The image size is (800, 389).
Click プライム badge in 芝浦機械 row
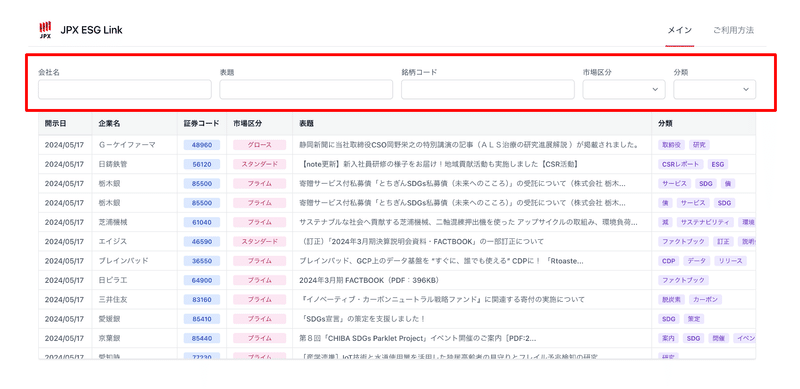260,223
